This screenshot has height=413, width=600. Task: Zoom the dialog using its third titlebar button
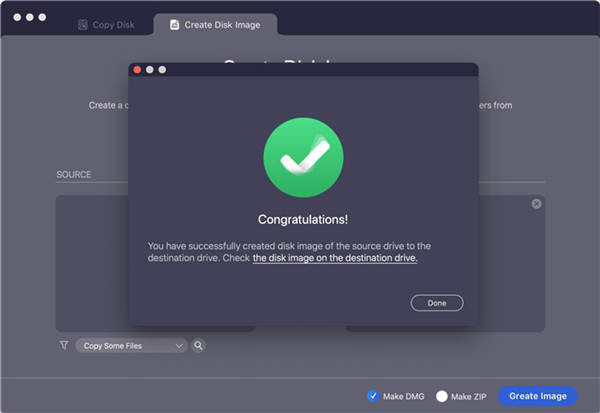(162, 70)
